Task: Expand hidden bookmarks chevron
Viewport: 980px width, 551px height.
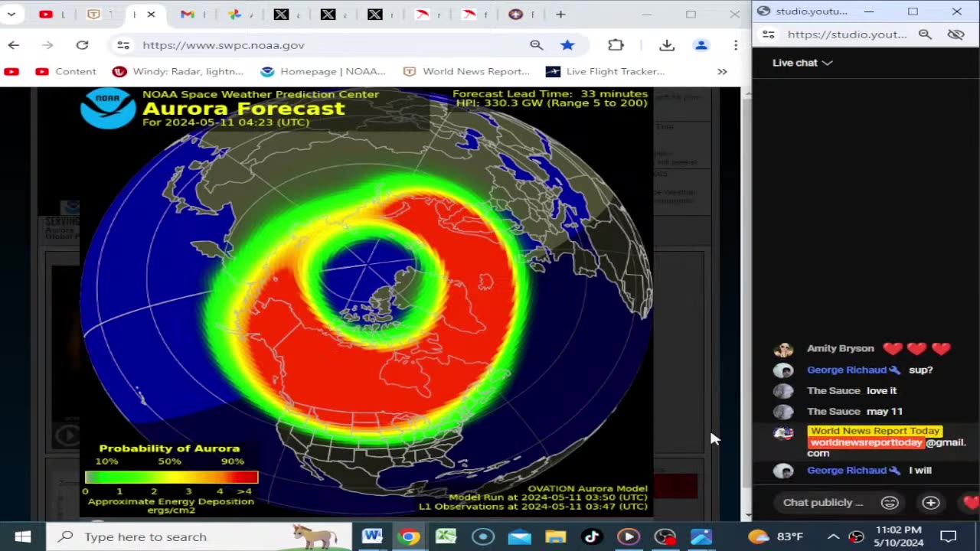Action: pyautogui.click(x=722, y=71)
